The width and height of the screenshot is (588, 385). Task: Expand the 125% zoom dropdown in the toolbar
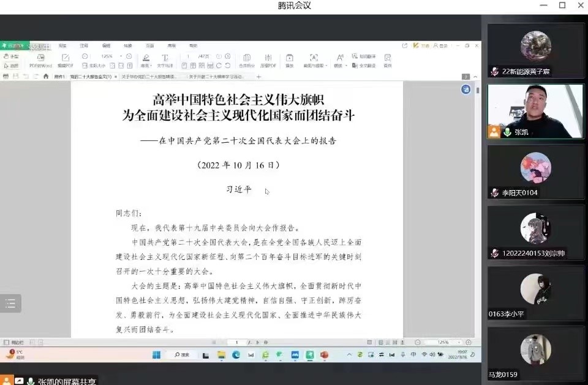[121, 56]
